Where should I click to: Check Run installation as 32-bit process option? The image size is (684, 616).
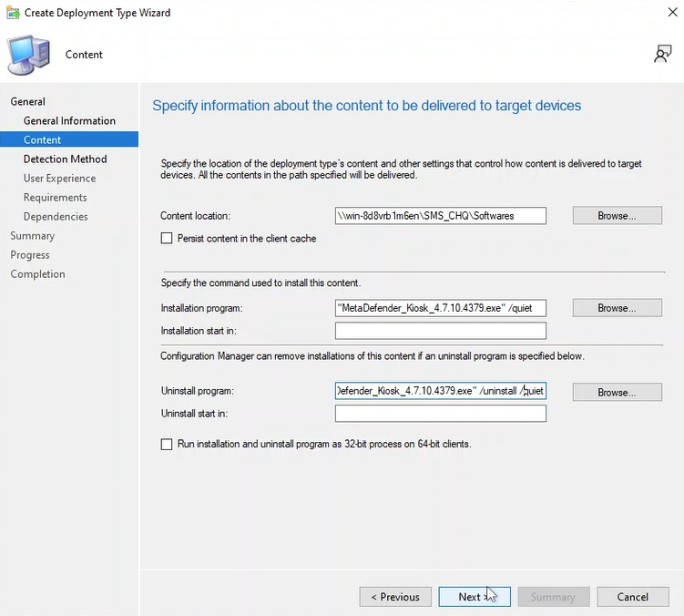click(166, 445)
